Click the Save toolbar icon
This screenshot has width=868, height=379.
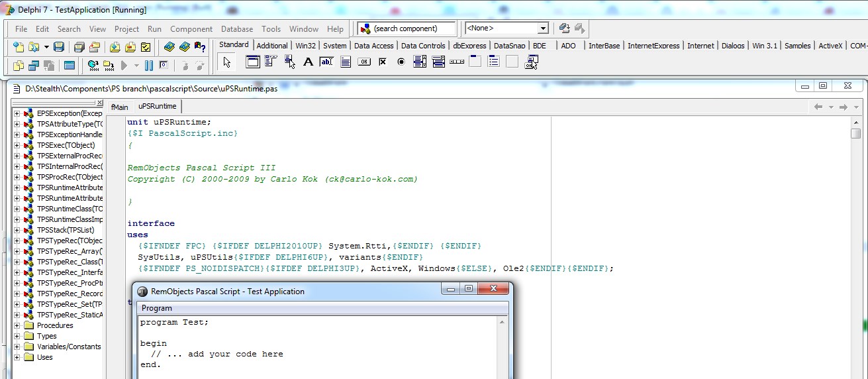pyautogui.click(x=59, y=47)
